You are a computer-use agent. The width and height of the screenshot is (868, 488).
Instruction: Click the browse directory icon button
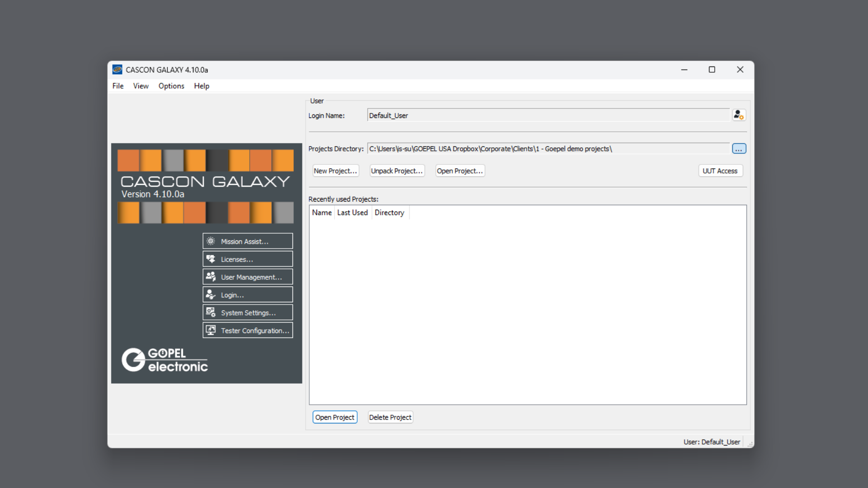click(739, 148)
